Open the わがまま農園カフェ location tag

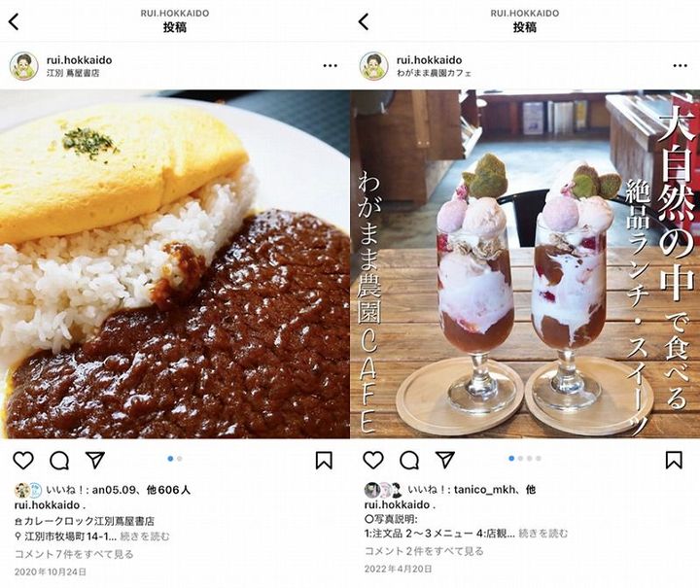[434, 73]
